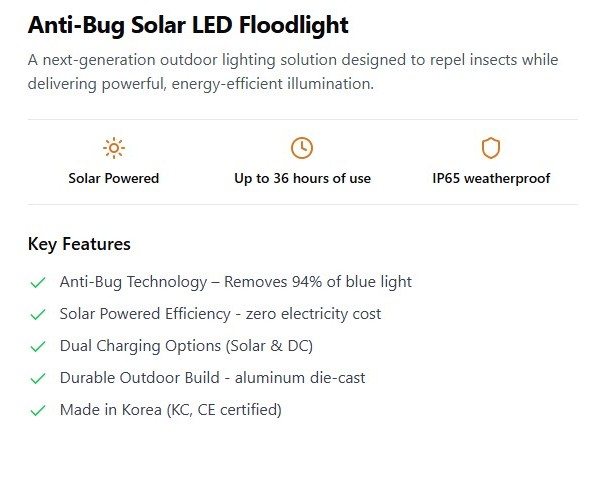The width and height of the screenshot is (603, 478).
Task: Click the Solar Powered label
Action: pyautogui.click(x=114, y=178)
